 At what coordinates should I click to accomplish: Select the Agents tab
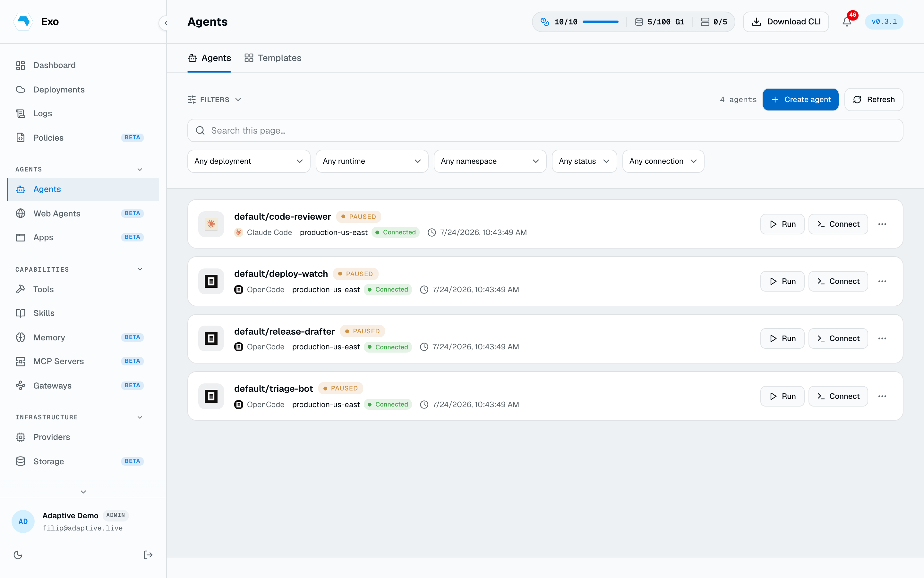pos(209,58)
